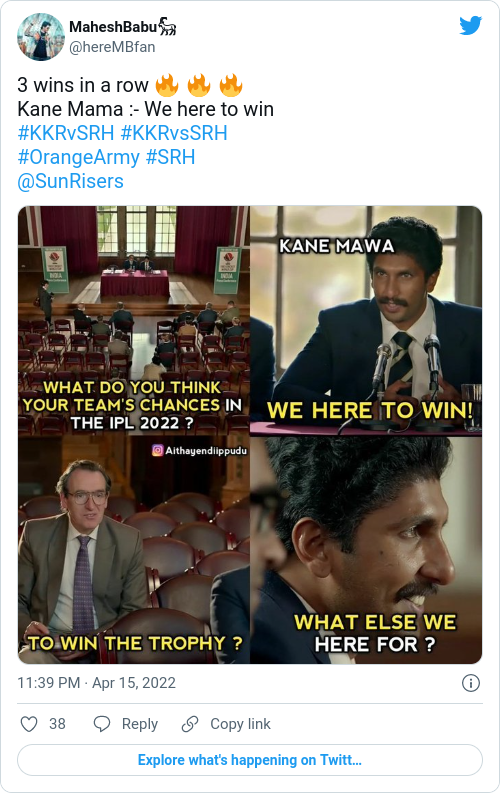Open the #KKRvsSRH hashtag
Viewport: 500px width, 793px height.
point(174,133)
